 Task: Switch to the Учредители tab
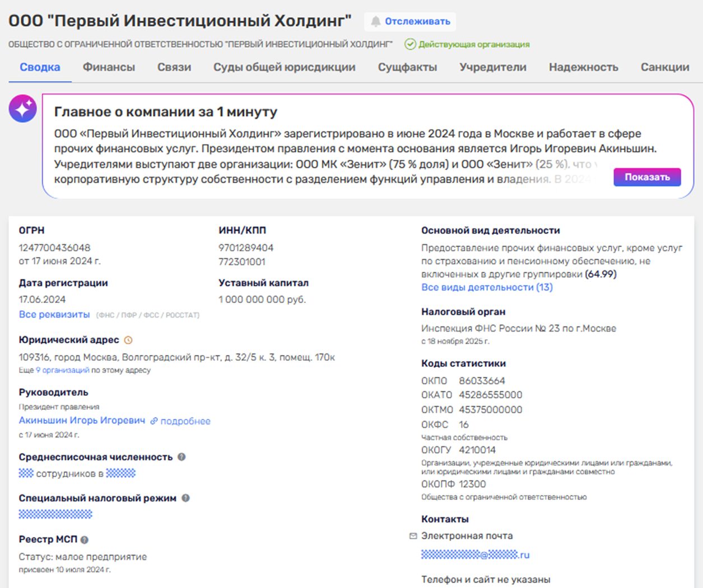click(x=492, y=67)
